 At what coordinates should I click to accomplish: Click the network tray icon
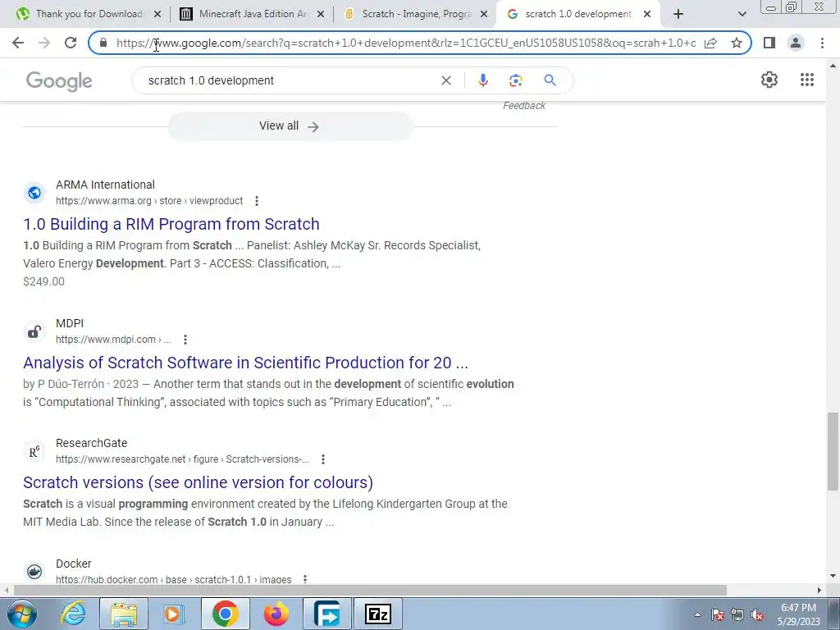pyautogui.click(x=737, y=615)
